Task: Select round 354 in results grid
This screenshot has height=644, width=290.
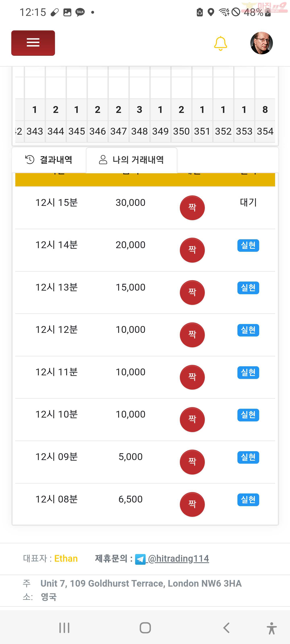Action: coord(265,131)
